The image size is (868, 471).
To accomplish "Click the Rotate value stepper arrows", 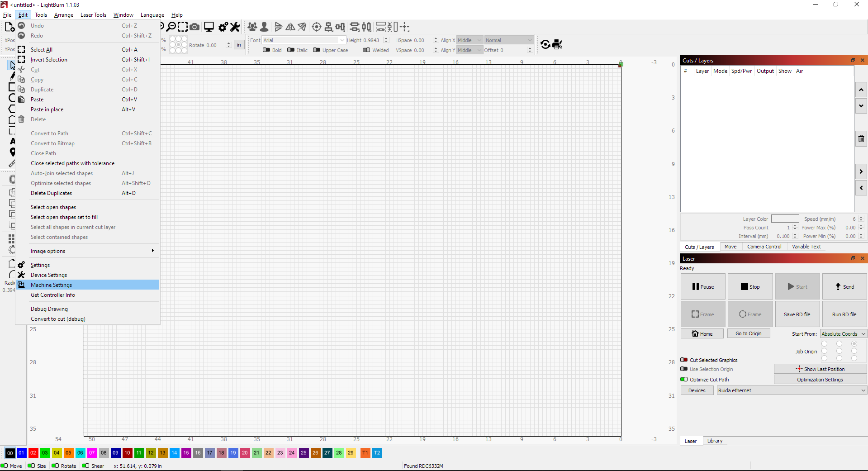I will pyautogui.click(x=228, y=45).
